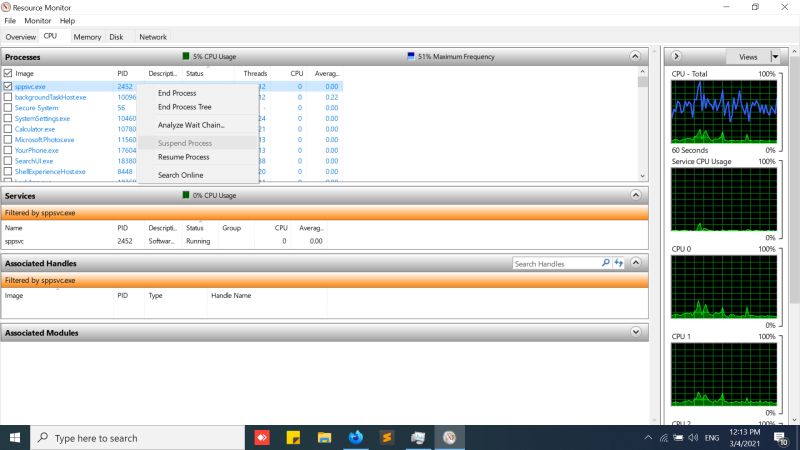The height and width of the screenshot is (450, 800).
Task: Select Analyze Wait Chain entry
Action: pyautogui.click(x=191, y=125)
